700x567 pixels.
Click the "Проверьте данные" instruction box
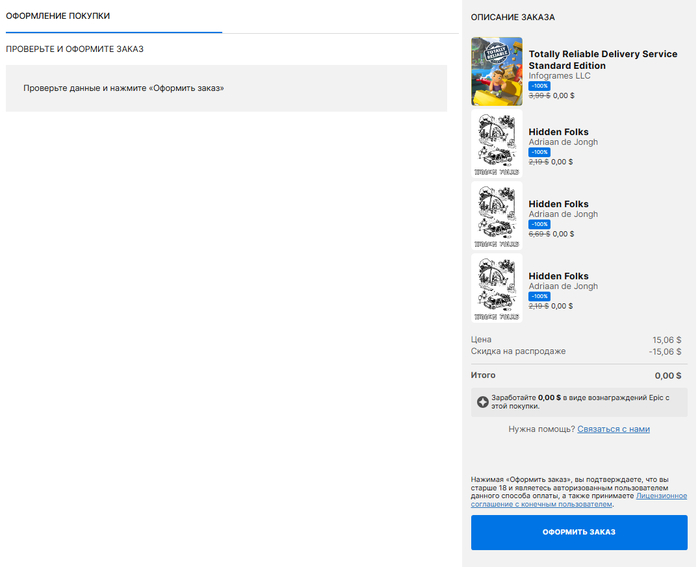[226, 88]
